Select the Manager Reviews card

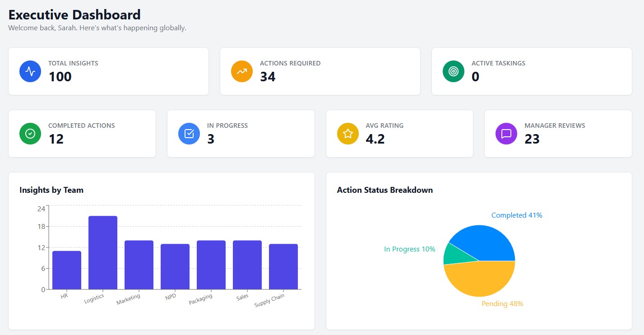(557, 133)
